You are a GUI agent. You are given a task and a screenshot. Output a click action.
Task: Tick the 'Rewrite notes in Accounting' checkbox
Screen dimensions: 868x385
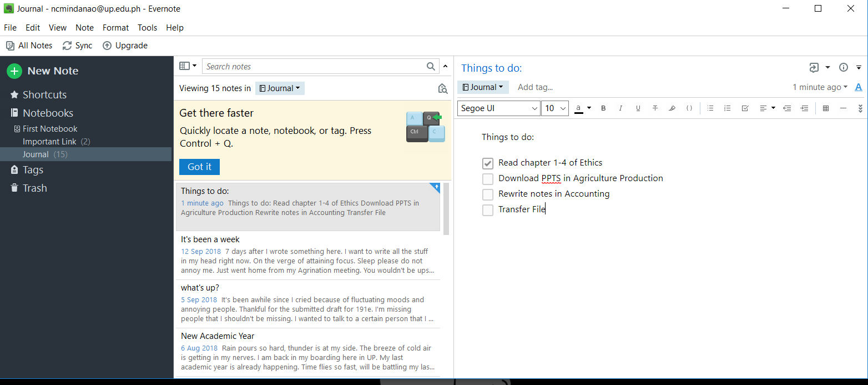point(488,194)
